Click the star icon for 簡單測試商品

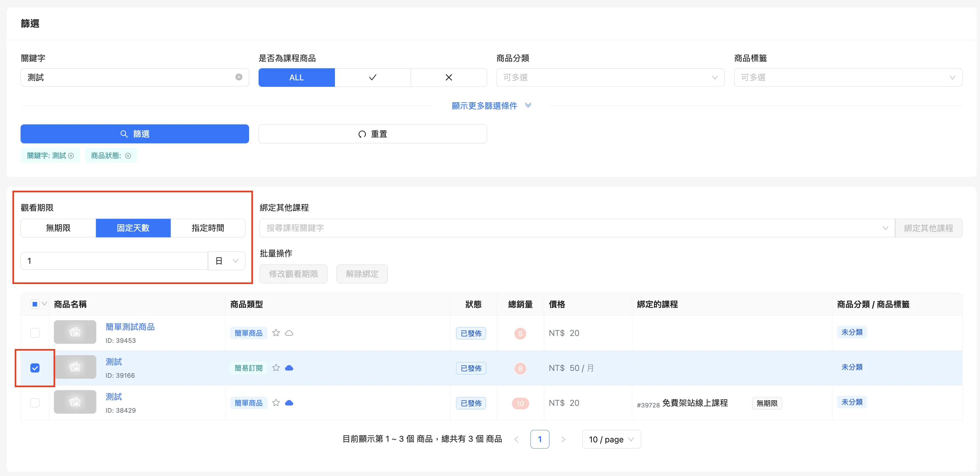click(276, 333)
